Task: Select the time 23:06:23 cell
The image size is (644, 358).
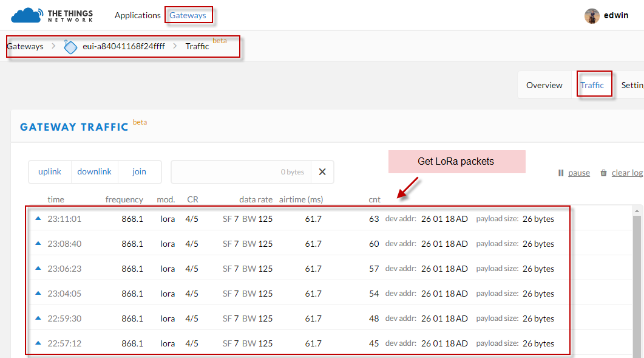Action: (x=64, y=269)
